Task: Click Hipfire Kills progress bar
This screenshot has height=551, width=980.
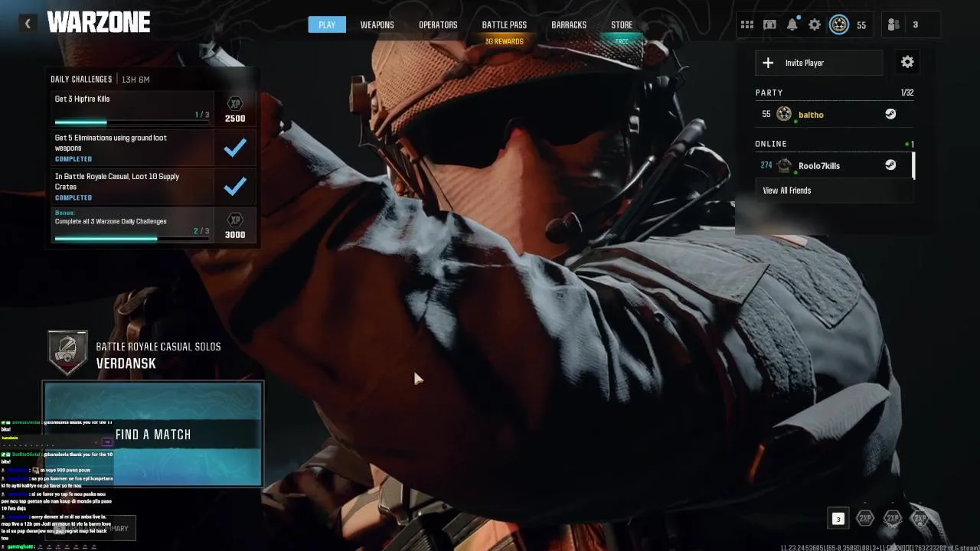Action: point(132,122)
